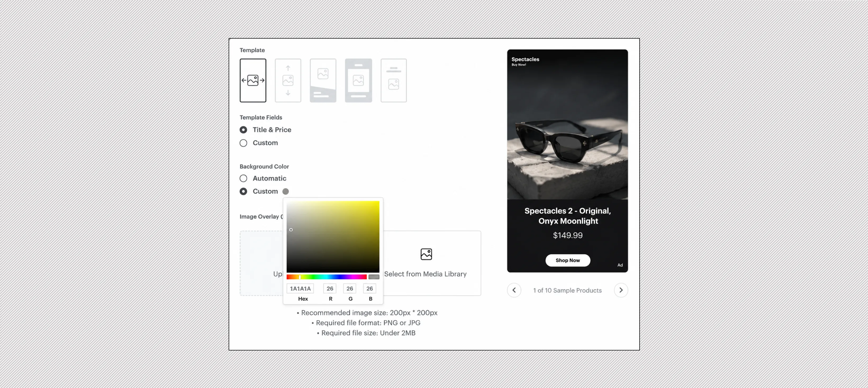Screen dimensions: 868x388
Task: Go to next sample product
Action: [621, 290]
